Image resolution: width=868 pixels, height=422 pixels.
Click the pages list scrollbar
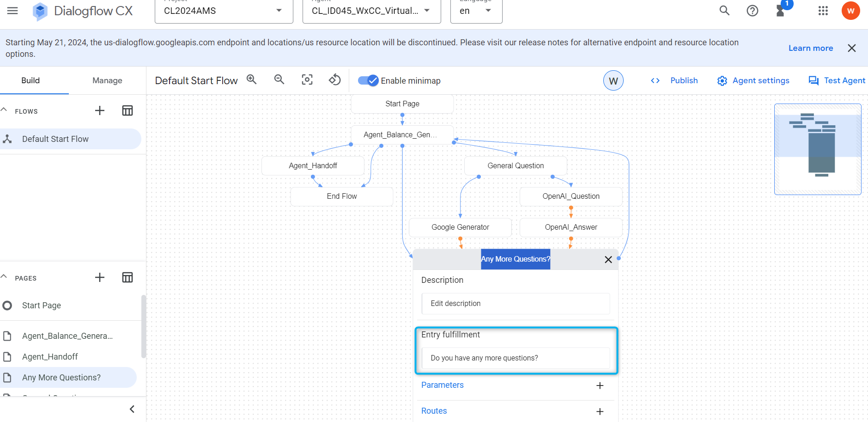point(144,327)
